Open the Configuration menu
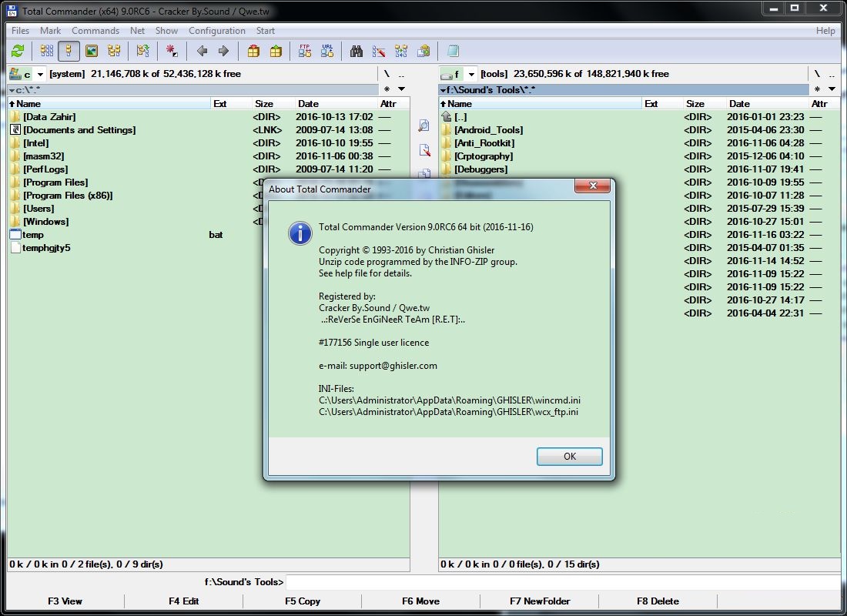The image size is (847, 616). 217,31
